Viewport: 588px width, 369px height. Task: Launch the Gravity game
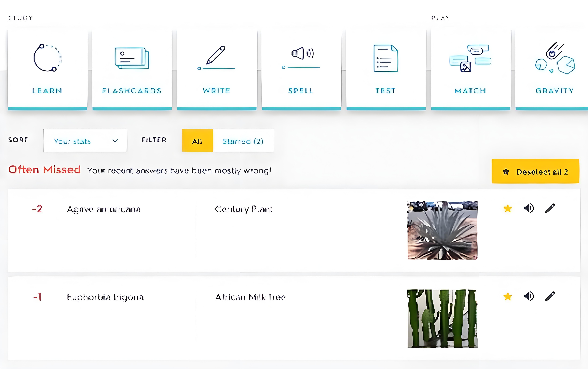pos(554,68)
